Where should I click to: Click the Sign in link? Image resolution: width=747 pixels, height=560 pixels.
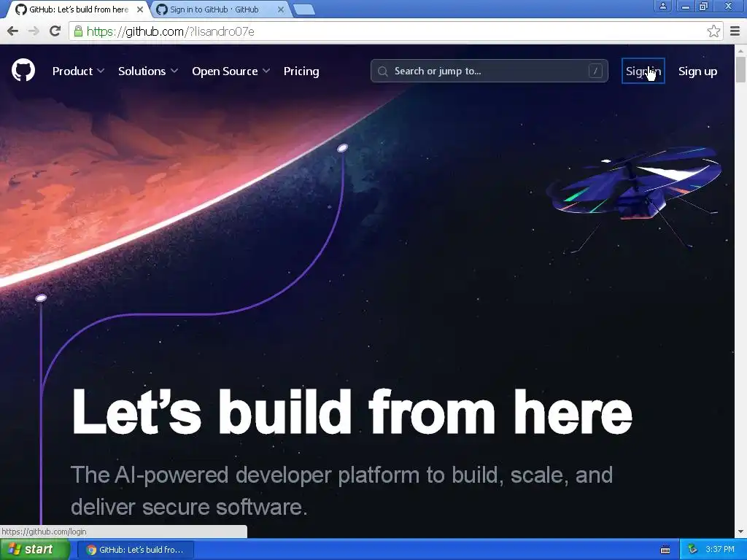pos(643,71)
